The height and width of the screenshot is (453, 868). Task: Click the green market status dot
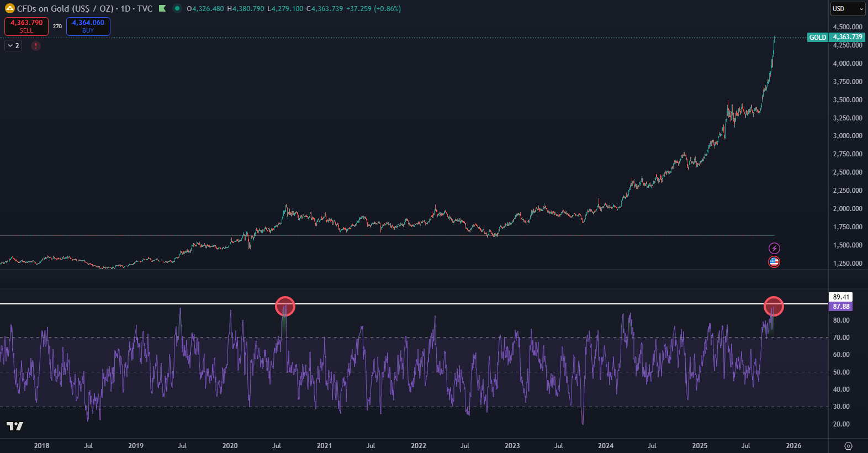177,8
